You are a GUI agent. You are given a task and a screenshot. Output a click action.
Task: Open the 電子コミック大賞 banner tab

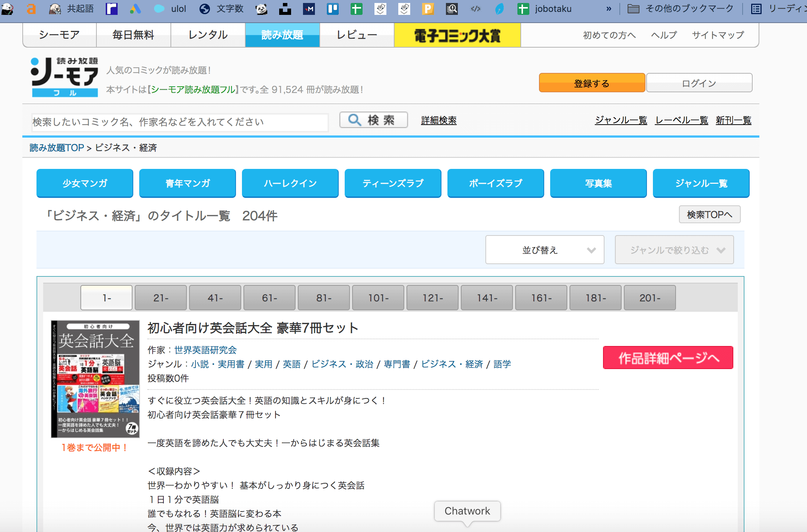457,35
